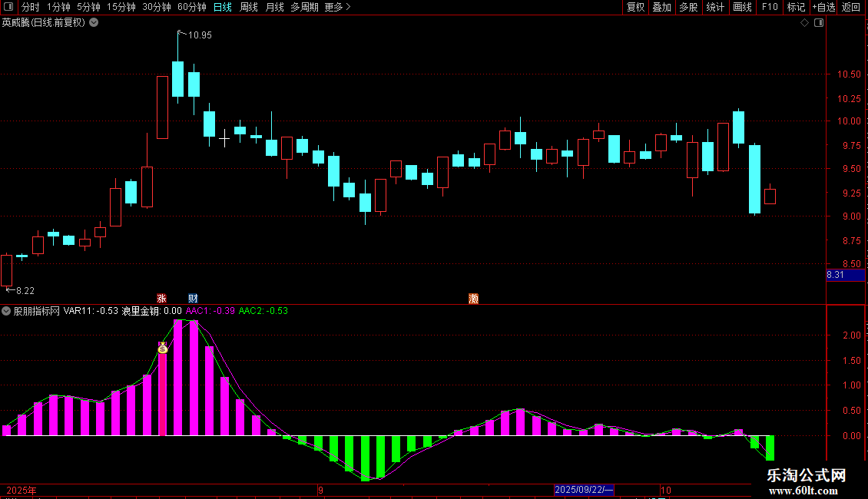
Task: Click the 8.31 price axis cursor label
Action: coord(845,275)
